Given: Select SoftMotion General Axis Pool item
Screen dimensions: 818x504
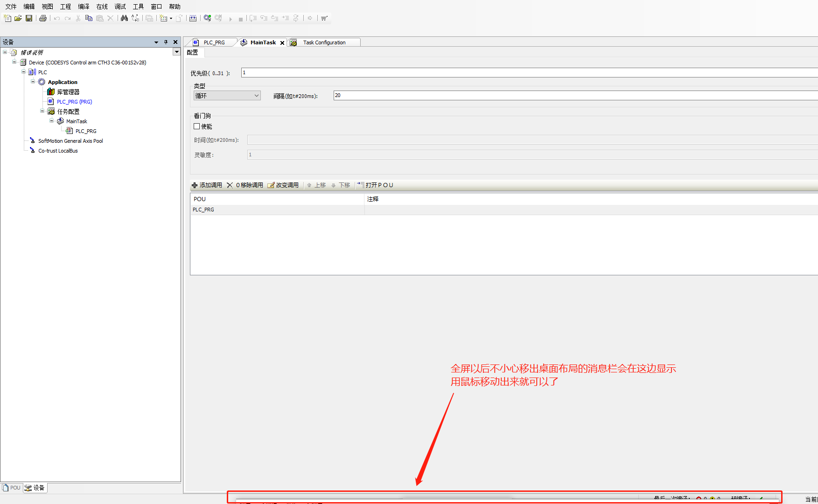Looking at the screenshot, I should coord(70,141).
